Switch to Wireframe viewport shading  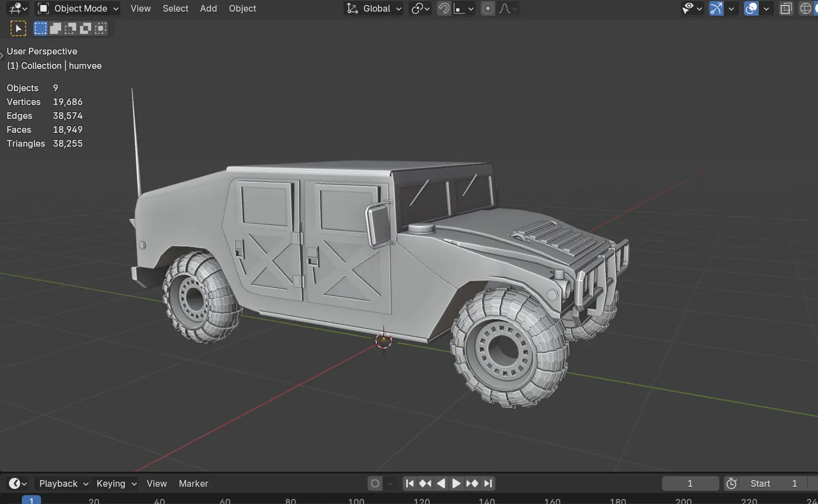coord(805,8)
